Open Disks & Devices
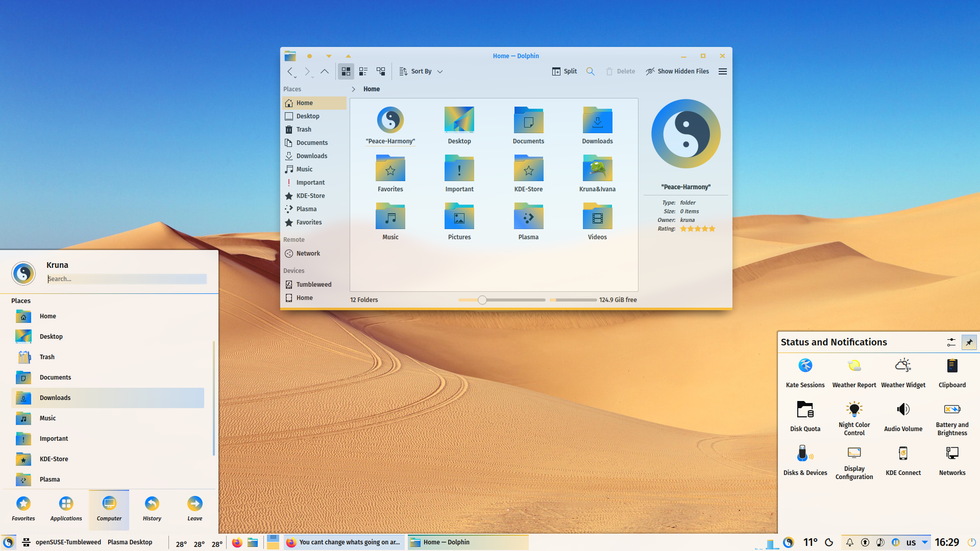 [x=805, y=461]
